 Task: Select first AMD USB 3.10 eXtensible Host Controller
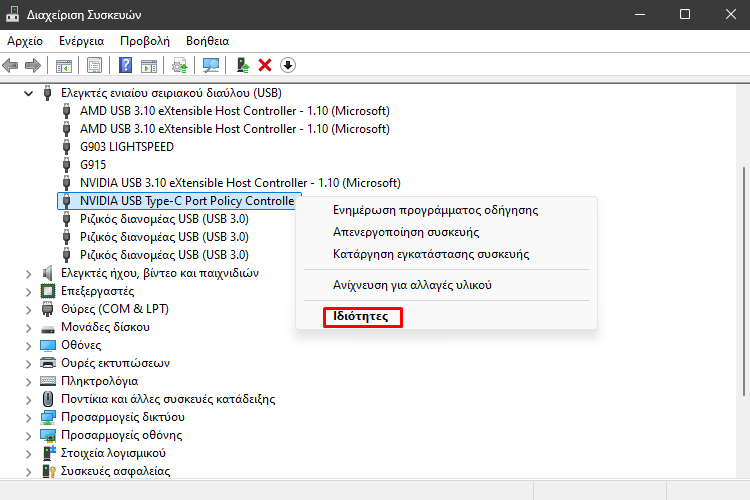pyautogui.click(x=235, y=111)
